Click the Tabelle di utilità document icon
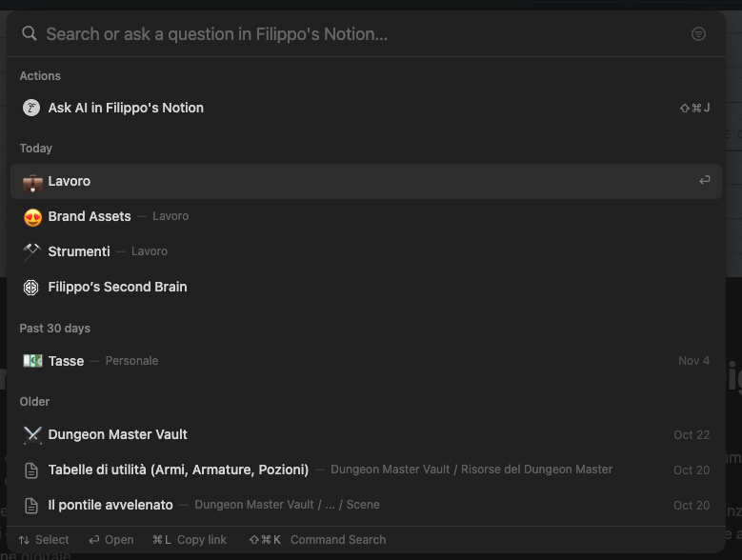 tap(31, 470)
